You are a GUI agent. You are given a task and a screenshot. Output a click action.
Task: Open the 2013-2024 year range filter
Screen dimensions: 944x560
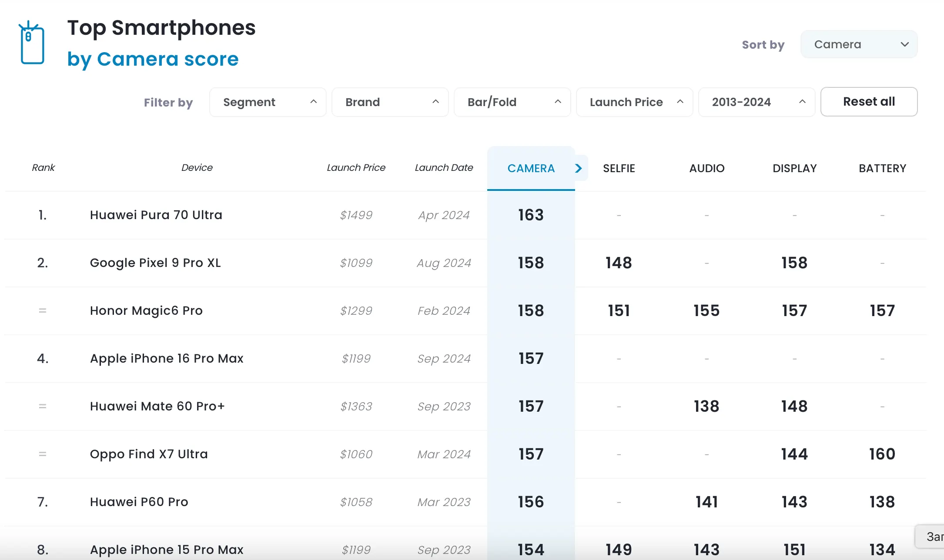757,102
